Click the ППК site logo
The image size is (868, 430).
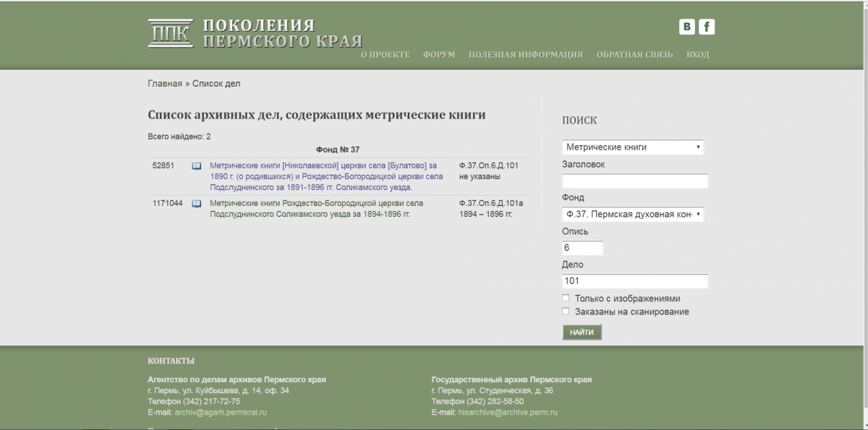pyautogui.click(x=171, y=33)
